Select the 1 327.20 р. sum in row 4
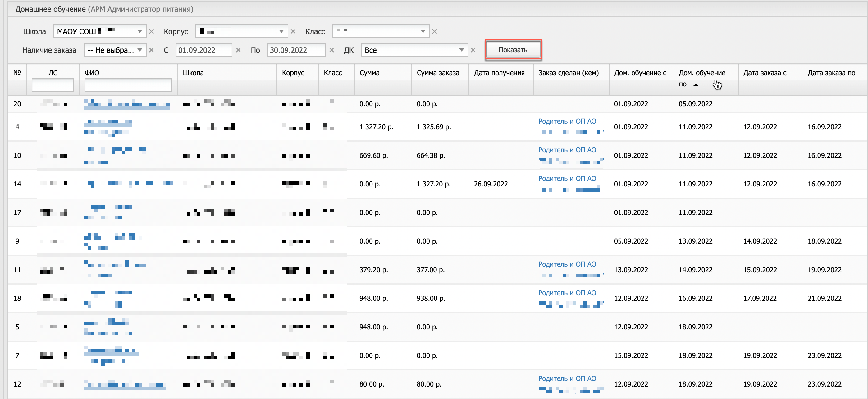 pos(376,127)
